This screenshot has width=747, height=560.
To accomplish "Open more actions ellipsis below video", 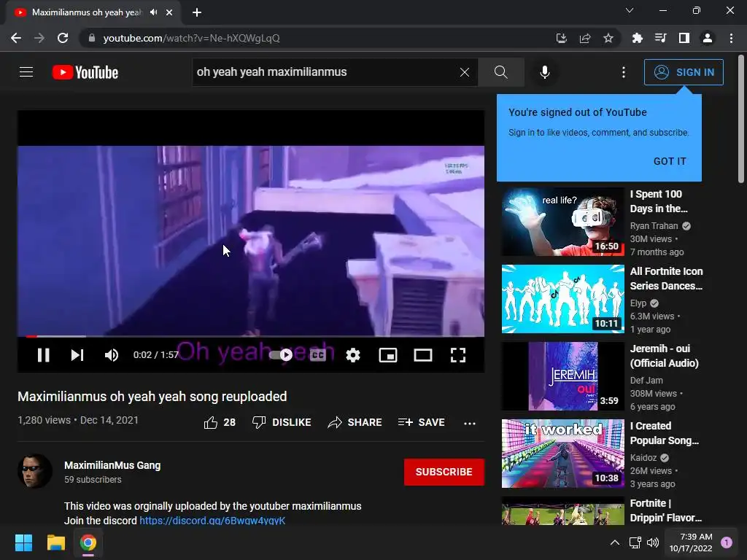I will point(470,423).
